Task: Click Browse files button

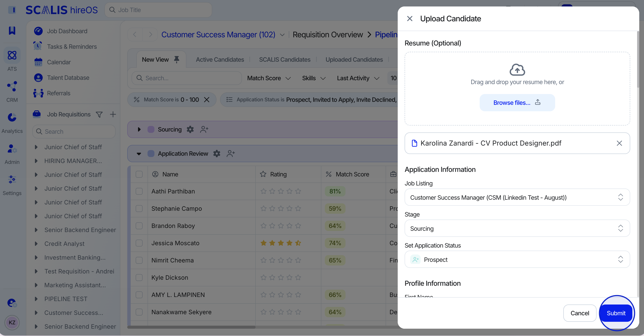Action: tap(517, 103)
